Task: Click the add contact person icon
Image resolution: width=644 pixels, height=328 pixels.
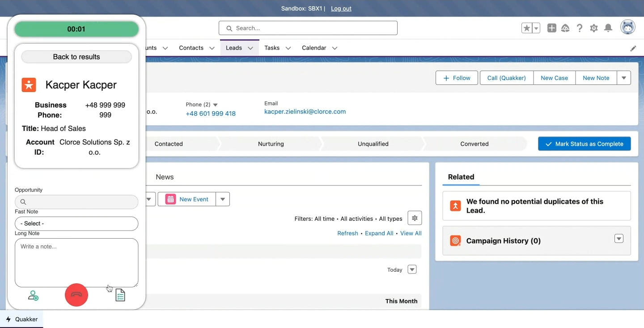Action: pyautogui.click(x=33, y=295)
